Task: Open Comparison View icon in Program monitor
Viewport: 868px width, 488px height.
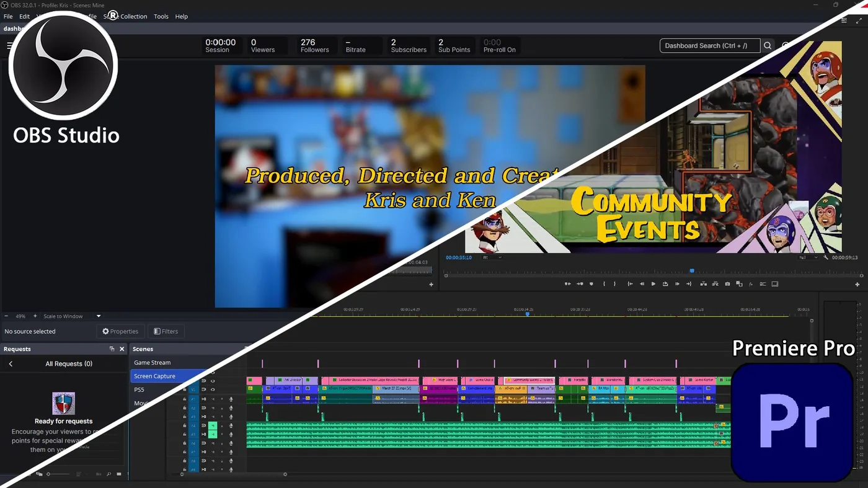Action: (x=739, y=284)
